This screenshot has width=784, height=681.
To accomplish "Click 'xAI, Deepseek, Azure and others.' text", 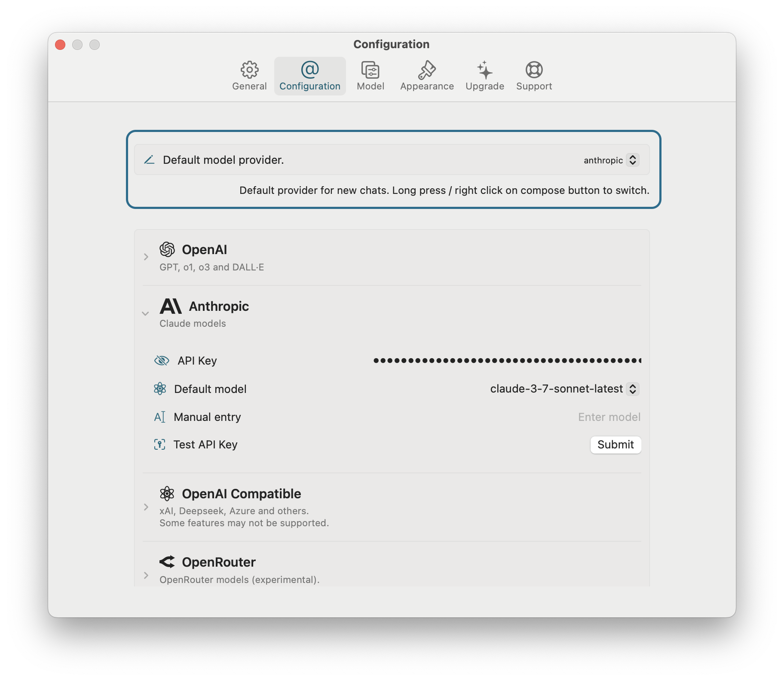I will (x=234, y=511).
